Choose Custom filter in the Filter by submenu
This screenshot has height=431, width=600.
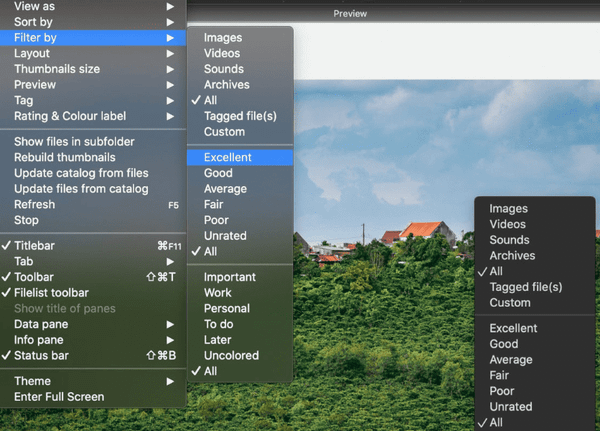[x=240, y=132]
